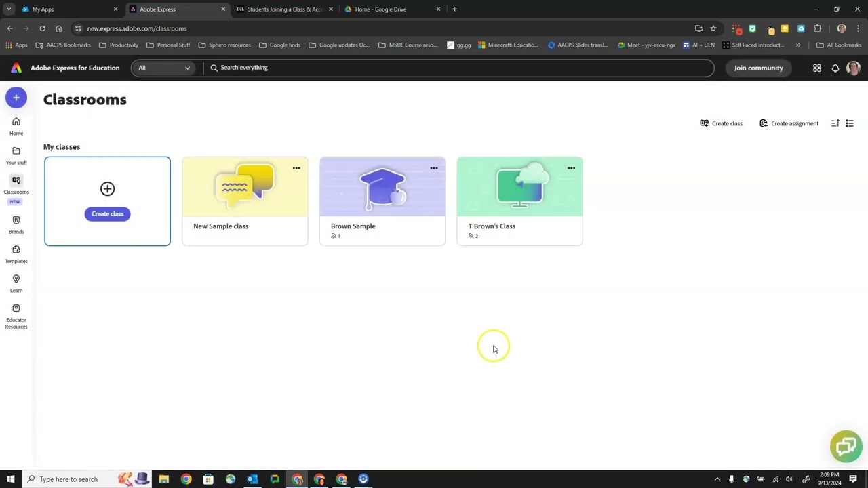The width and height of the screenshot is (868, 488).
Task: Click Join community button
Action: point(758,68)
